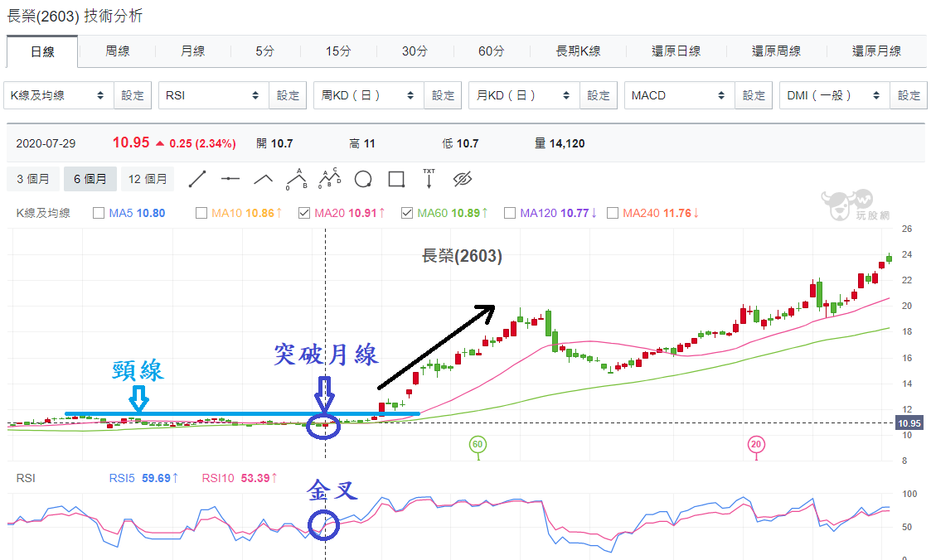931x560 pixels.
Task: Switch to the 30分 tab
Action: tap(415, 51)
